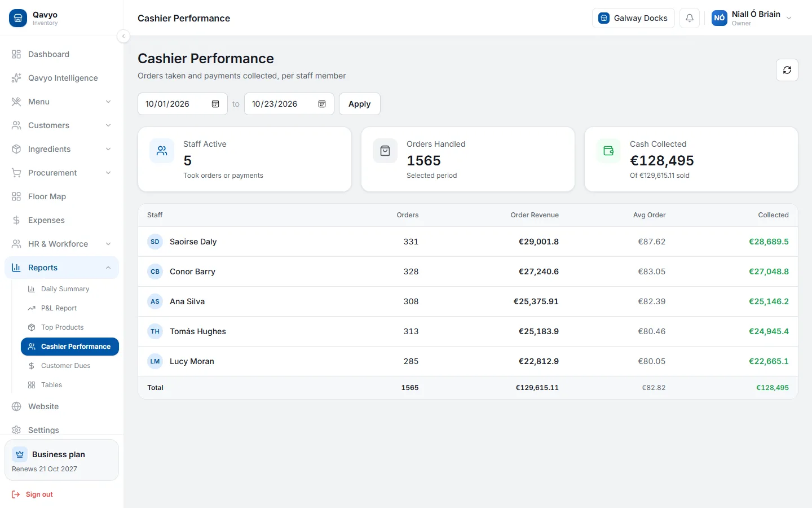Navigate to Floor Map

[62, 196]
